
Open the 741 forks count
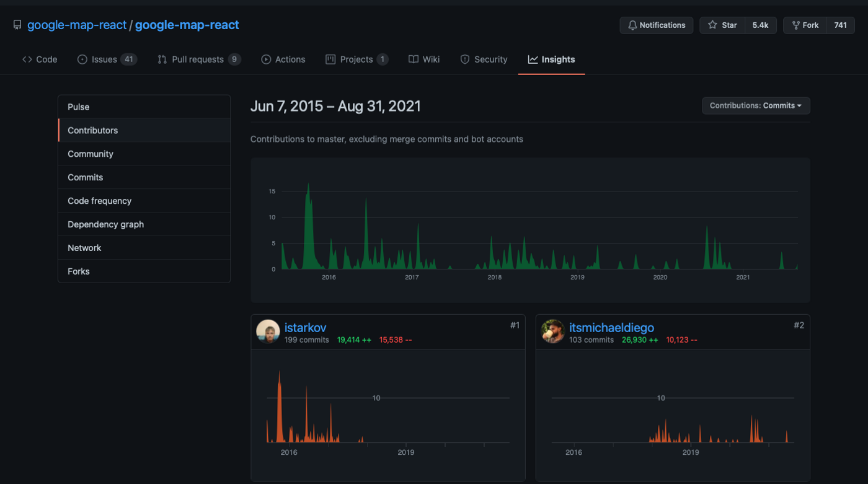pos(841,25)
